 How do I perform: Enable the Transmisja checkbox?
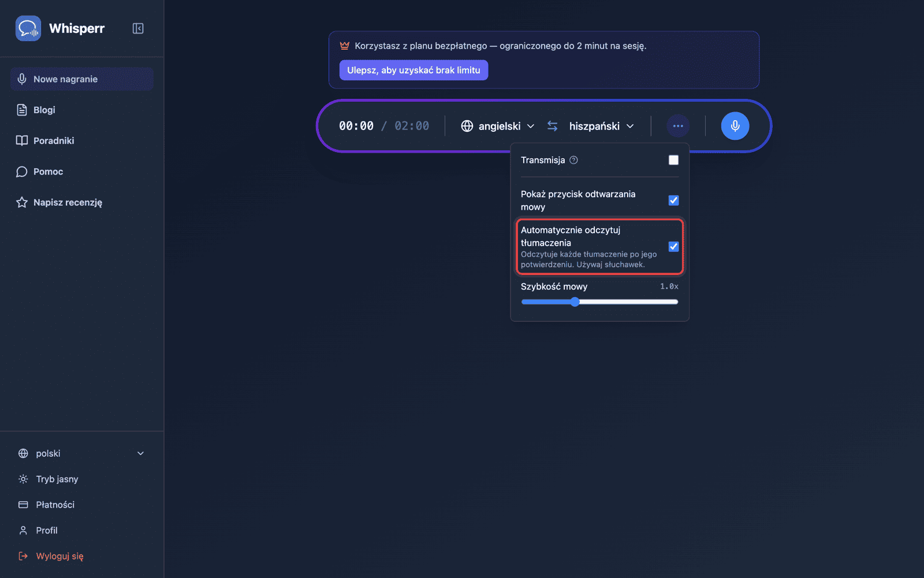click(x=673, y=160)
